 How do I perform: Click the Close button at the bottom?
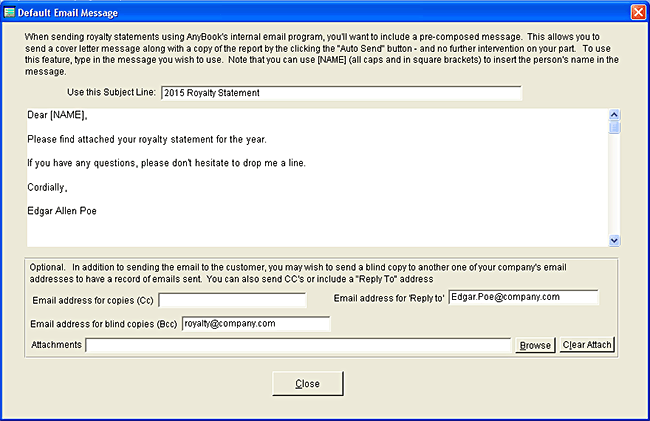tap(308, 384)
